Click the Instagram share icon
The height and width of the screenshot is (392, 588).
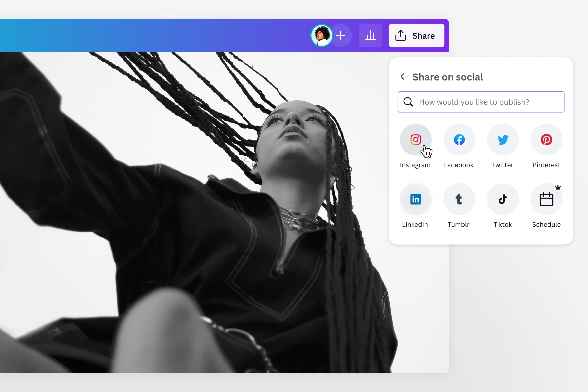[416, 140]
